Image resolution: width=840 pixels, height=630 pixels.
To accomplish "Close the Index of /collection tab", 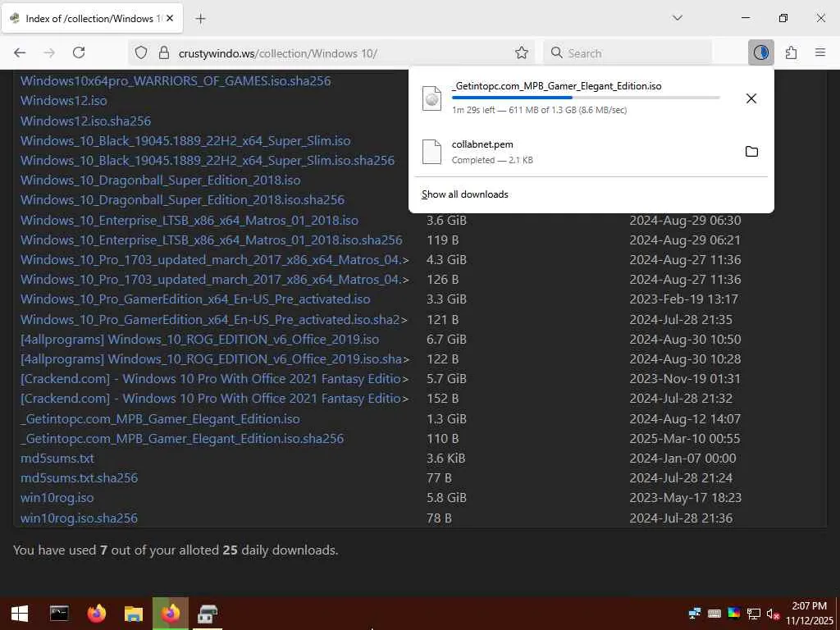I will tap(170, 18).
